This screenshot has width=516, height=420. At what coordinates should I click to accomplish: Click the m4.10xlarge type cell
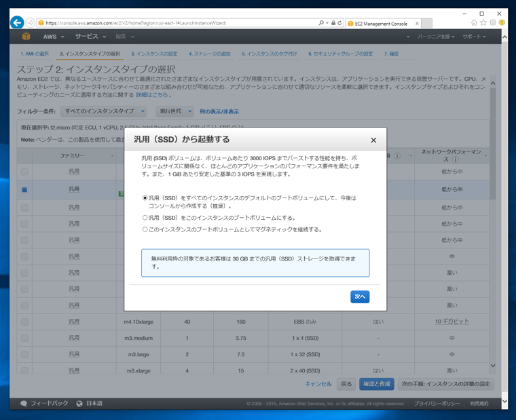click(x=139, y=322)
